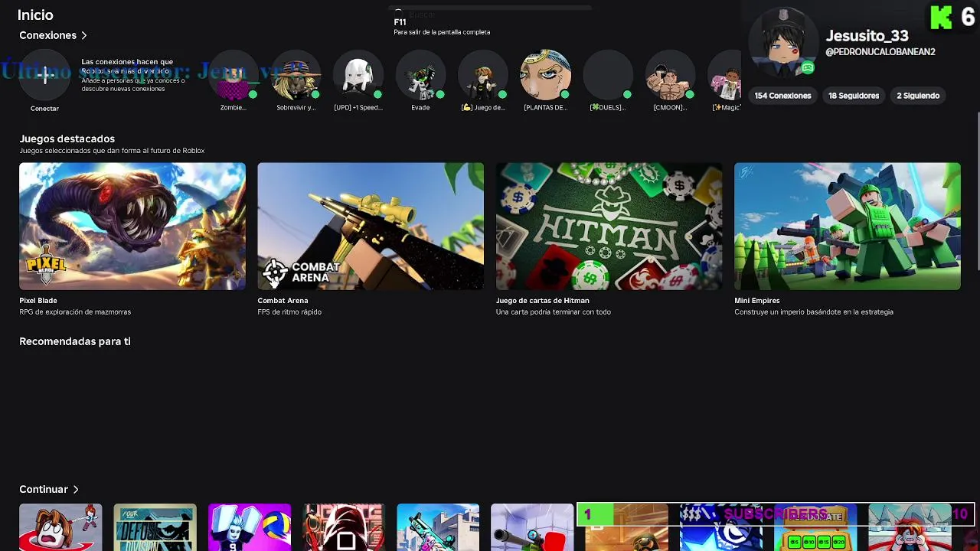Click the Conectar plus button
The image size is (980, 551).
pyautogui.click(x=44, y=75)
